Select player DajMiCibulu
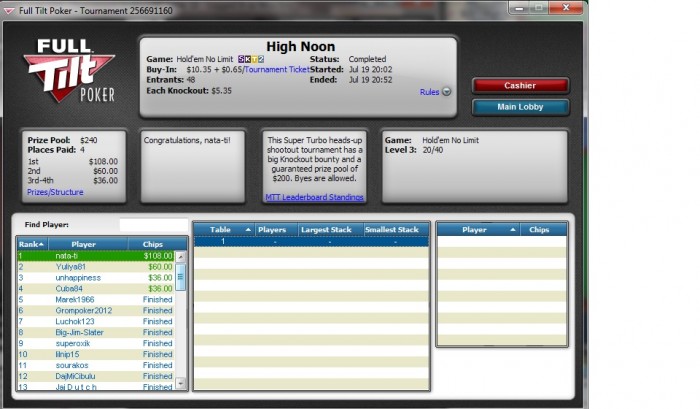The width and height of the screenshot is (700, 409). tap(96, 376)
